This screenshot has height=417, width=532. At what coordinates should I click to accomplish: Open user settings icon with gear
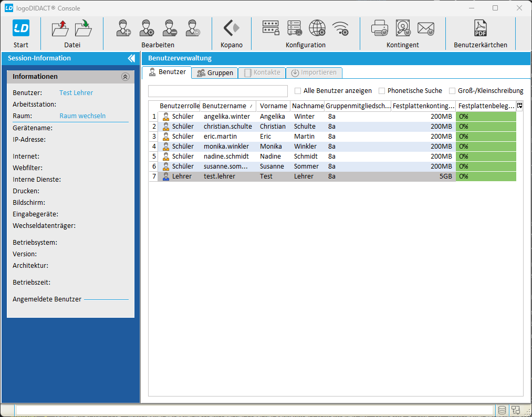point(147,28)
